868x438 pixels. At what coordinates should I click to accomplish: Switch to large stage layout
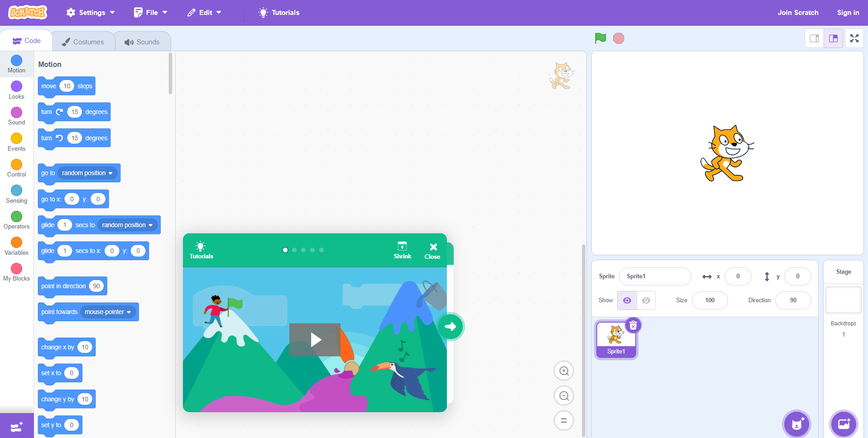[833, 38]
